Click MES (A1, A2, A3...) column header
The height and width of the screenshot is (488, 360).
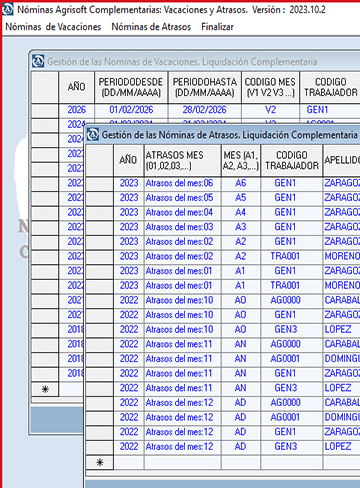[x=241, y=160]
